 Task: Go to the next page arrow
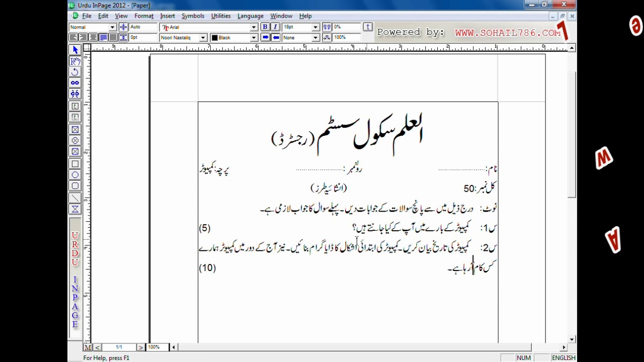click(x=141, y=347)
